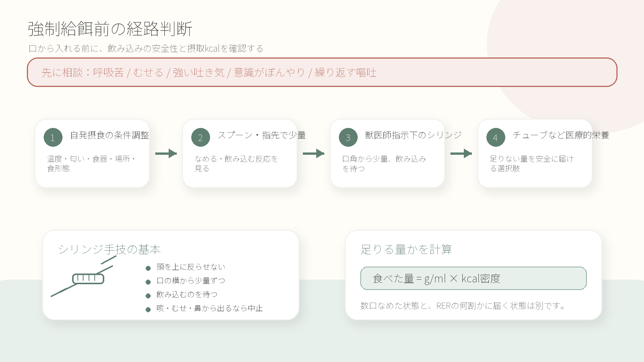Image resolution: width=644 pixels, height=362 pixels.
Task: Click the bullet beside 咳・むせ・鼻から出るなら中止
Action: [148, 310]
